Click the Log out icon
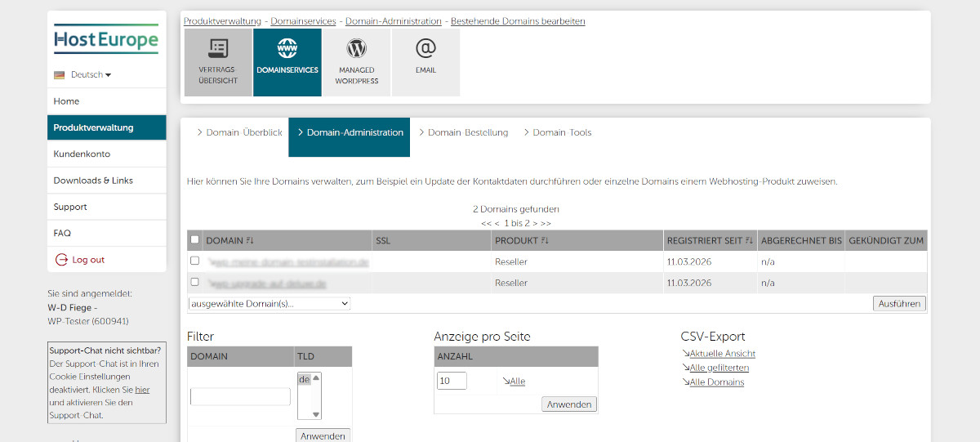980x442 pixels. pos(61,260)
